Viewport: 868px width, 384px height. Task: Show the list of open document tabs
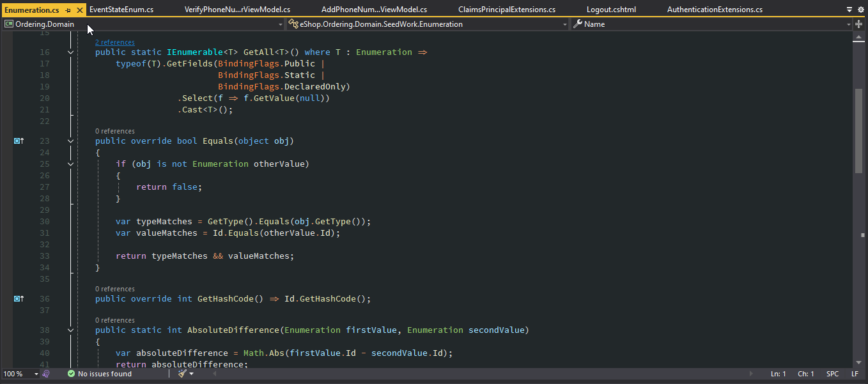(x=849, y=10)
